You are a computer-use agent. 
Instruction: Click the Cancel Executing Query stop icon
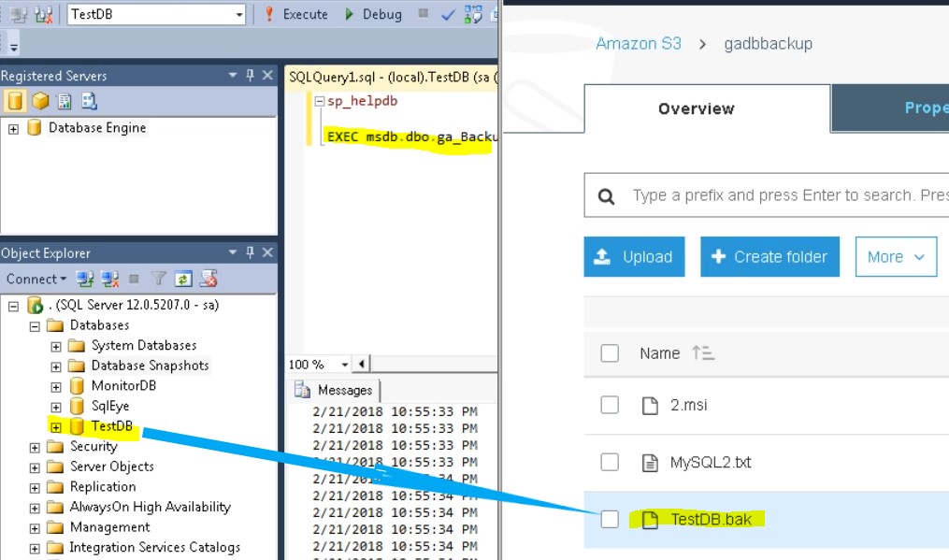pyautogui.click(x=424, y=13)
